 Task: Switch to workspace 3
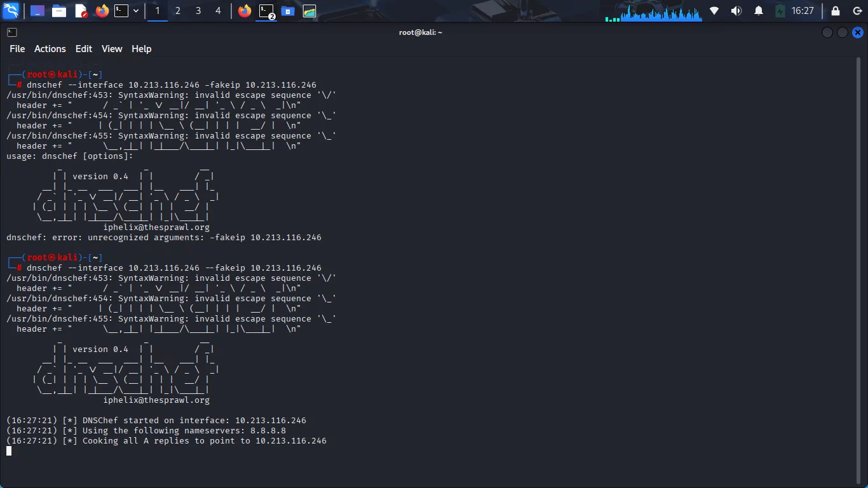[198, 11]
